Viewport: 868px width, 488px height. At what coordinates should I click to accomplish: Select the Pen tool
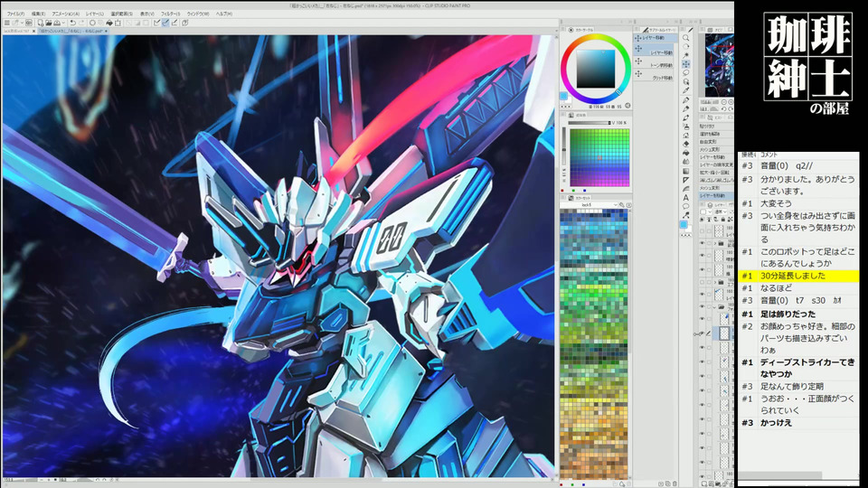tap(686, 100)
